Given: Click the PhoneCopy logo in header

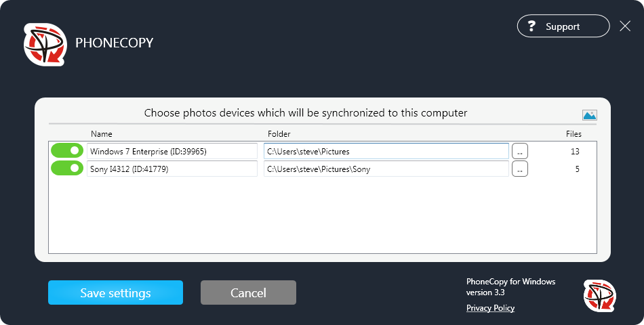Looking at the screenshot, I should (45, 44).
